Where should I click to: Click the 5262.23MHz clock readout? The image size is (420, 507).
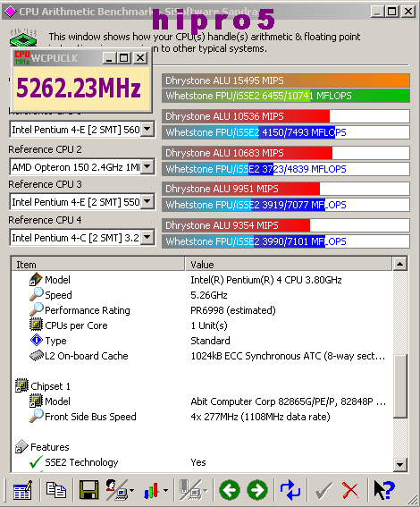click(x=79, y=88)
